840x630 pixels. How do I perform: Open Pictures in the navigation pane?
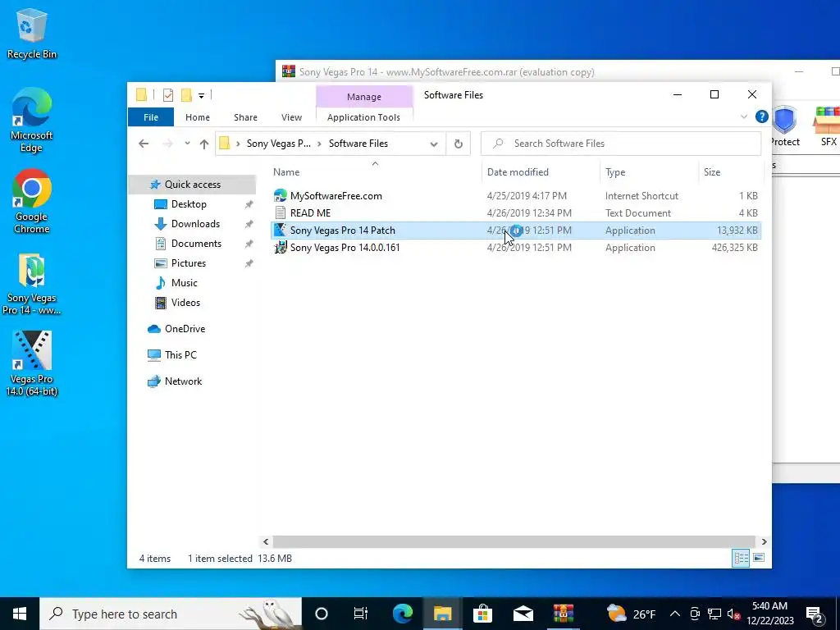click(188, 263)
